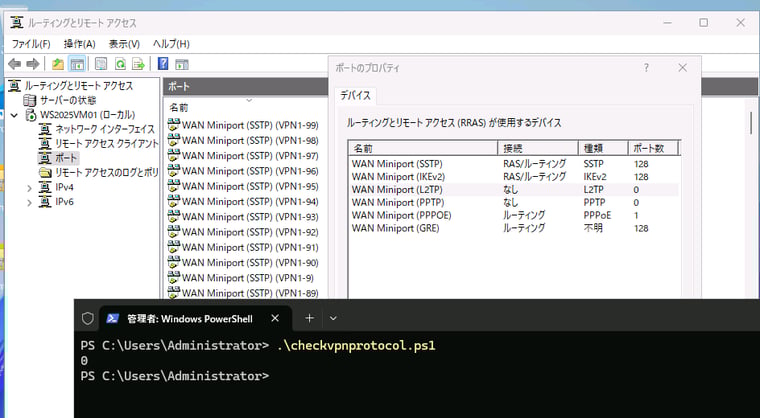This screenshot has height=418, width=760.
Task: Open a new terminal tab with plus
Action: [309, 318]
